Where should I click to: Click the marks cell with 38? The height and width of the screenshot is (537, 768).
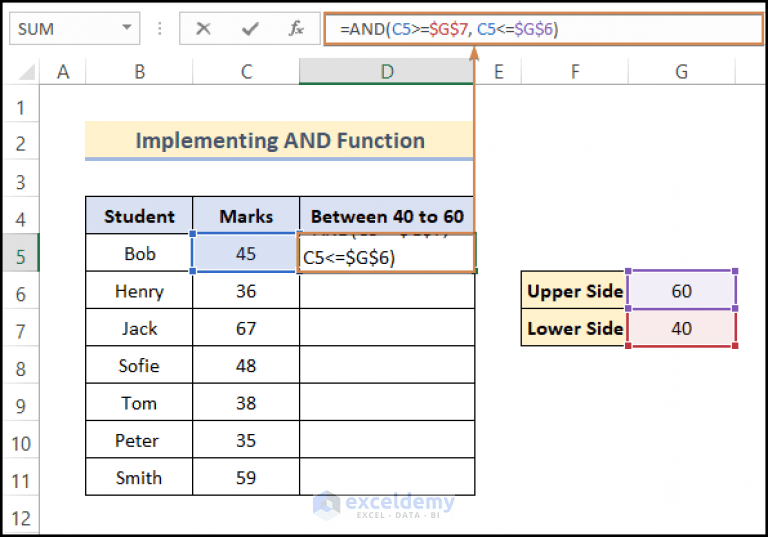tap(246, 403)
